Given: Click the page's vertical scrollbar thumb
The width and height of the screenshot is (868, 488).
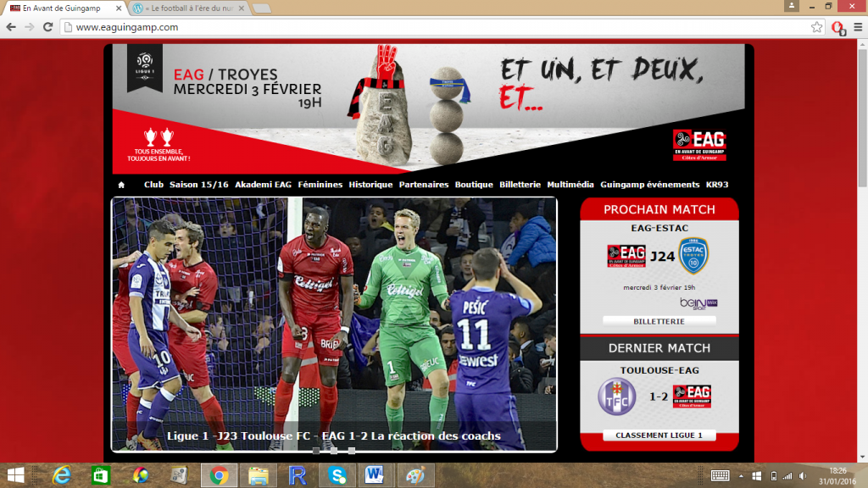Looking at the screenshot, I should pos(862,119).
